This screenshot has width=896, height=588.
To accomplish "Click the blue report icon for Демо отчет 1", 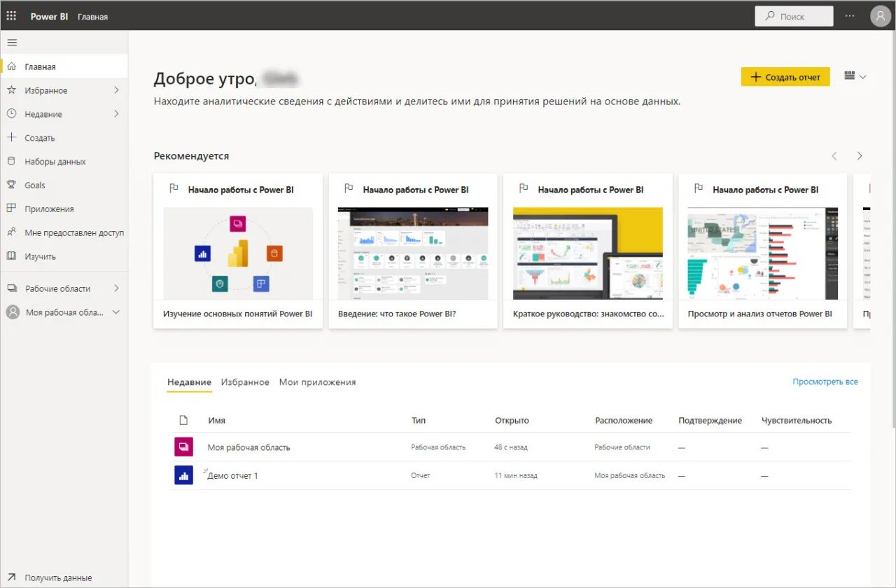I will pos(183,475).
